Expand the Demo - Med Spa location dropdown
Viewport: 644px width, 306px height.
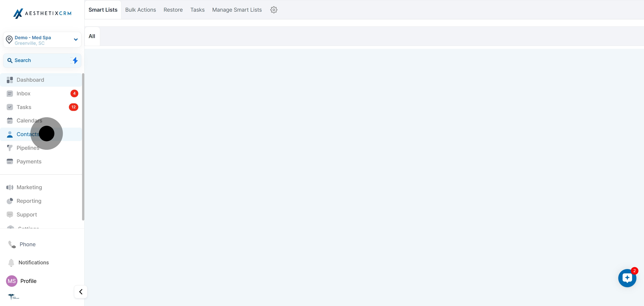76,40
